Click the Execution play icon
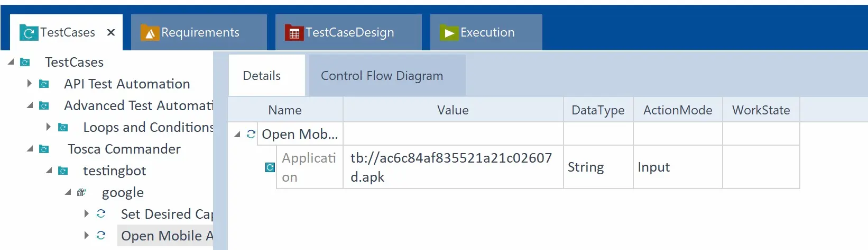868x250 pixels. coord(449,33)
